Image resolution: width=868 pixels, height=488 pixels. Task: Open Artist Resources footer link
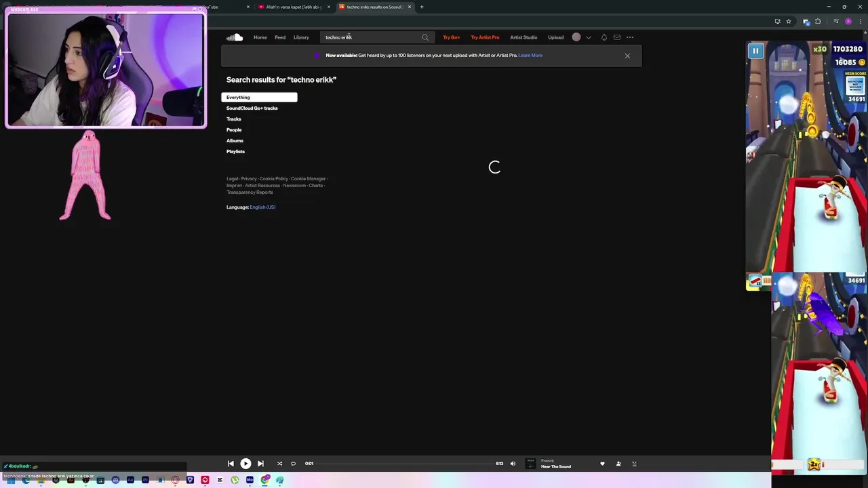pyautogui.click(x=262, y=186)
